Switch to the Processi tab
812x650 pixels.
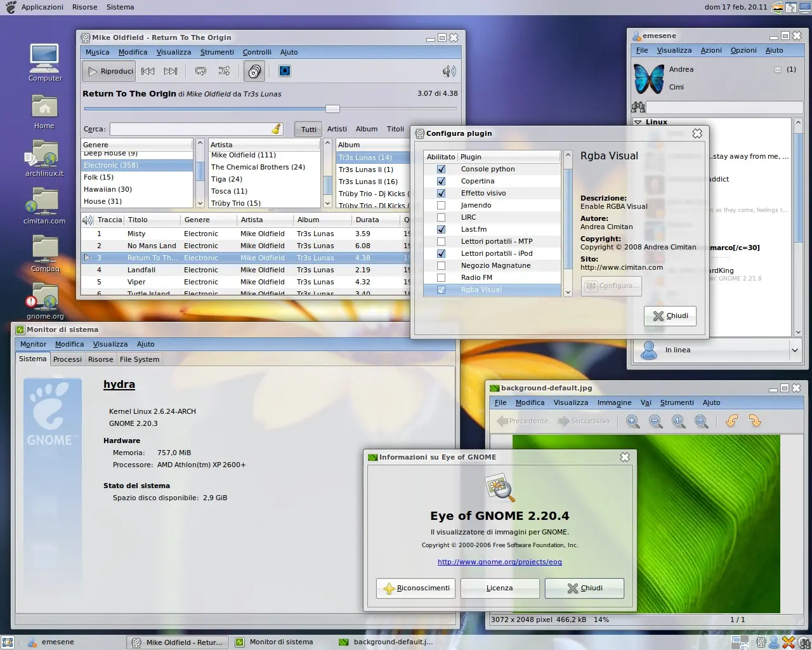pos(67,359)
